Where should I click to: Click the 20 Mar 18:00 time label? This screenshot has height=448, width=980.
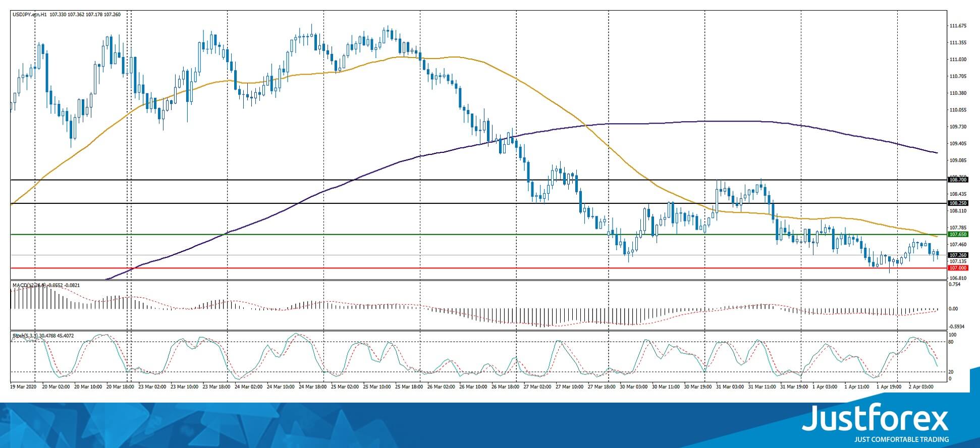[120, 387]
